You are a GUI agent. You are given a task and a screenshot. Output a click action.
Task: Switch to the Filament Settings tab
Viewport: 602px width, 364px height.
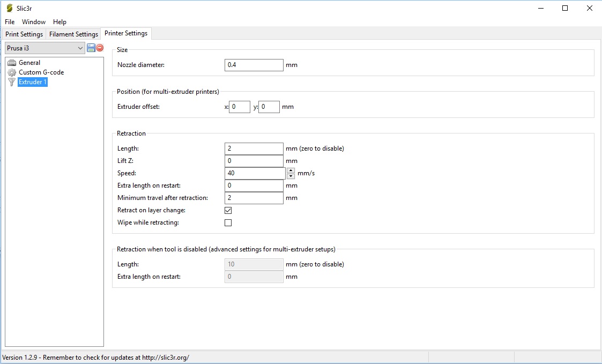tap(74, 34)
